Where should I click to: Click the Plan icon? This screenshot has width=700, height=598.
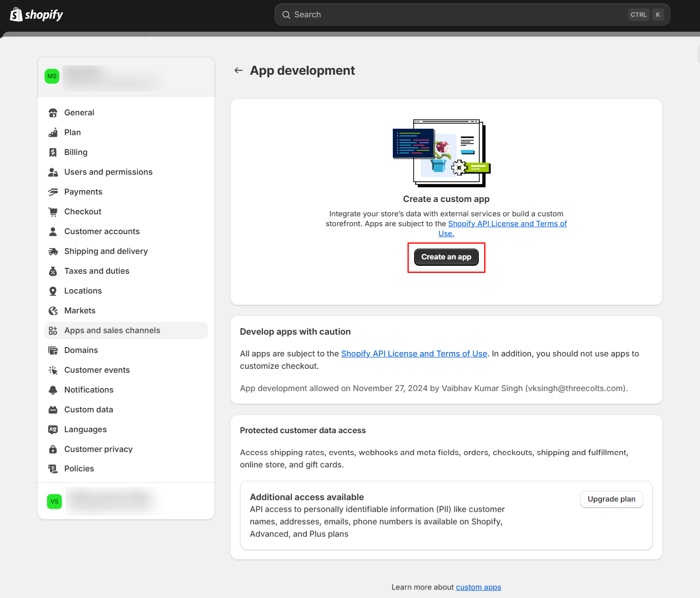pyautogui.click(x=53, y=133)
